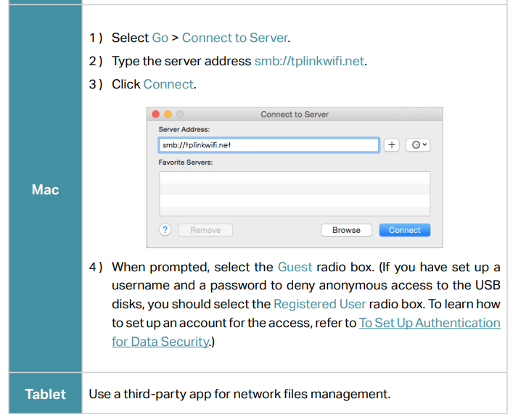The height and width of the screenshot is (420, 513).
Task: Click the grey zoom button in the title bar
Action: tap(179, 115)
